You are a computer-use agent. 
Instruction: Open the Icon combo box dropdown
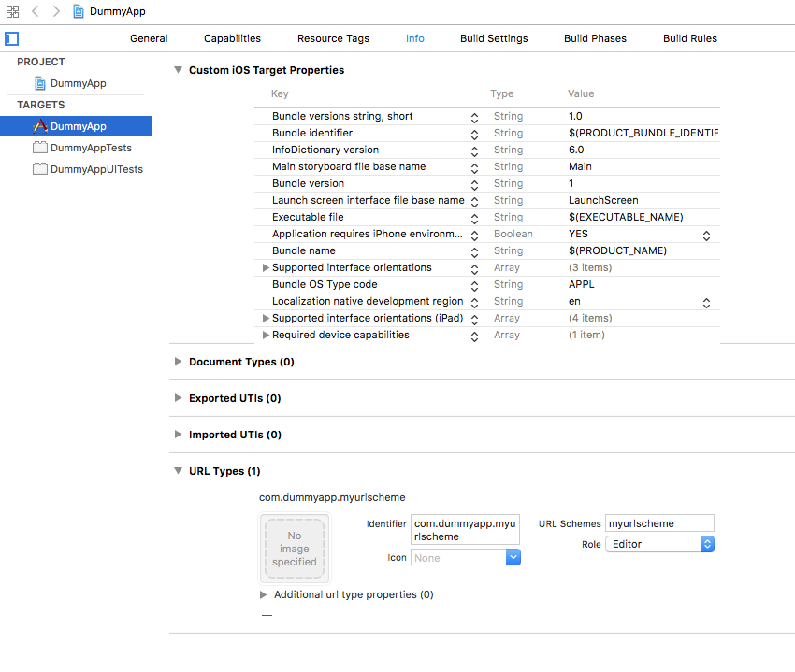pos(513,557)
